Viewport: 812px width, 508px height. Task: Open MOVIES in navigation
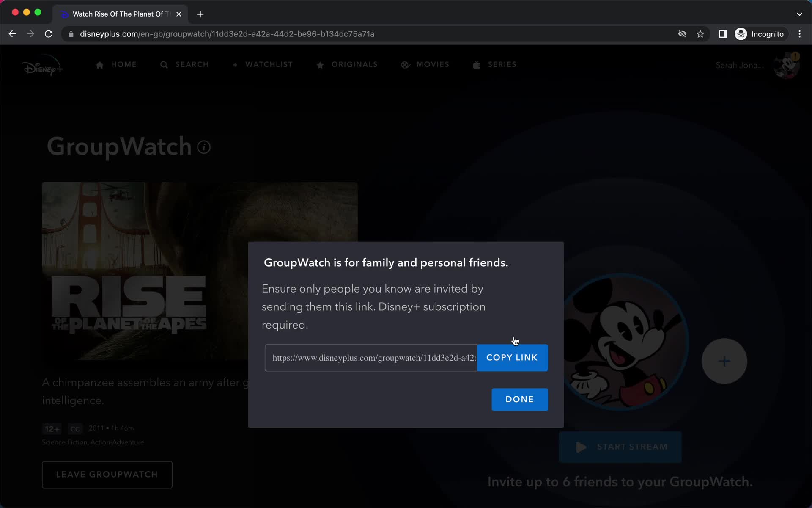(425, 65)
